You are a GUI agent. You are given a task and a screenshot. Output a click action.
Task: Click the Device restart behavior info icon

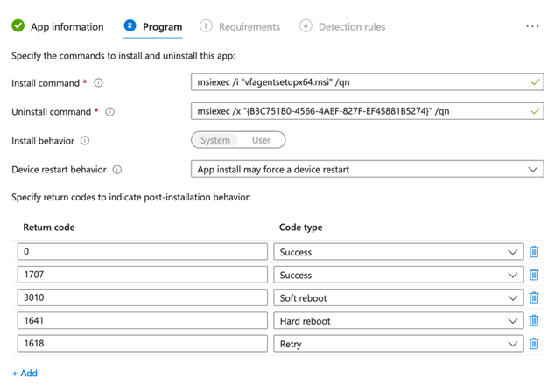tap(117, 170)
